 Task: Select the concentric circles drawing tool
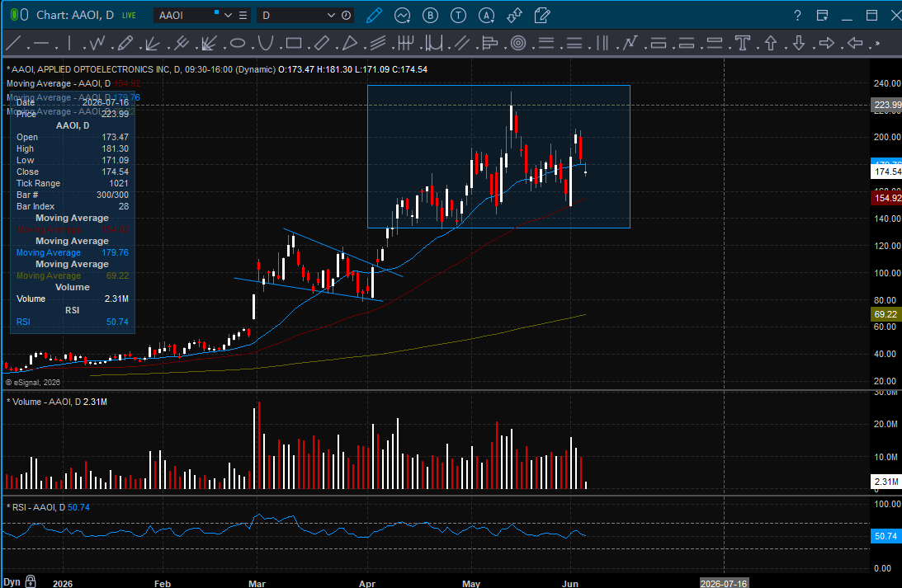pos(517,43)
